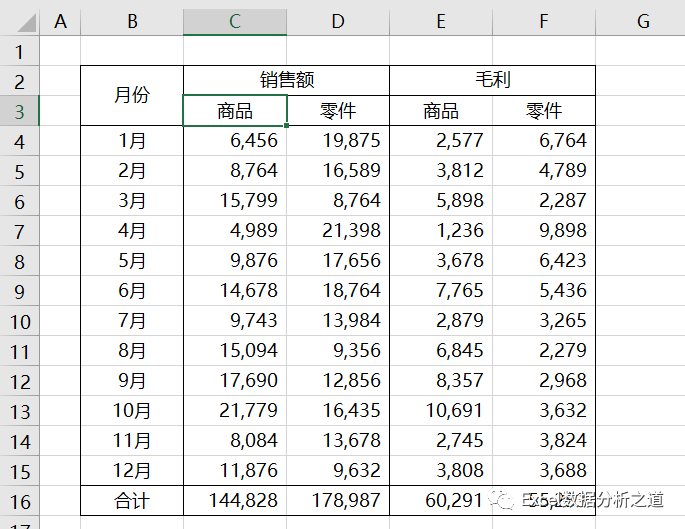The height and width of the screenshot is (529, 685).
Task: Select column D header
Action: [338, 21]
